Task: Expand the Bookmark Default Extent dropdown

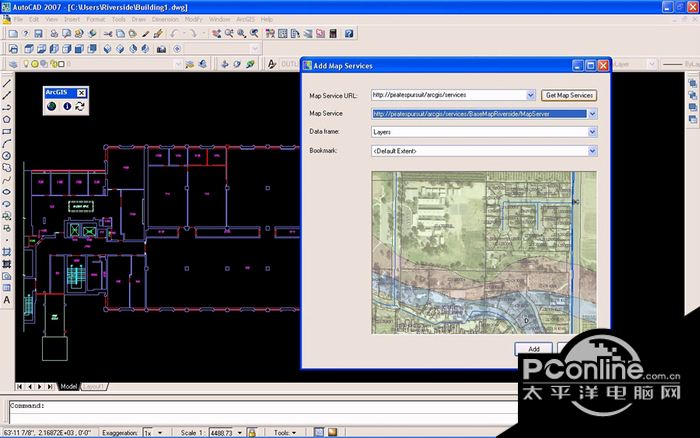Action: click(x=592, y=151)
